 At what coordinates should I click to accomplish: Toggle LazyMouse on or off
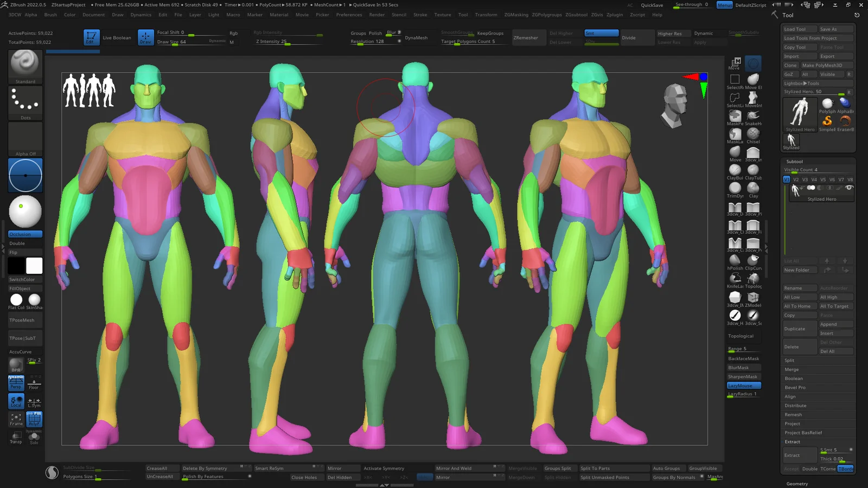(743, 385)
